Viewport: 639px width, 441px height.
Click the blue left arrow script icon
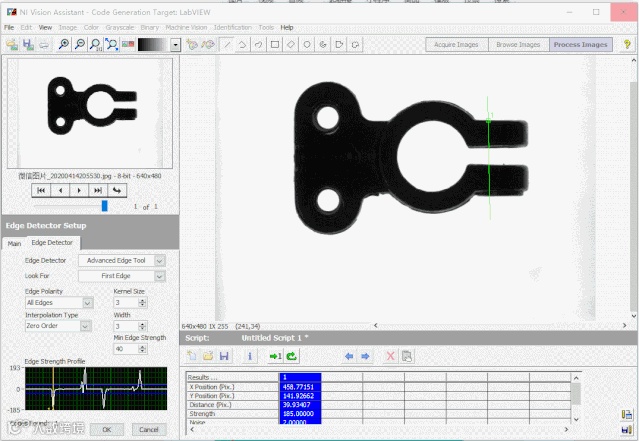tap(349, 356)
